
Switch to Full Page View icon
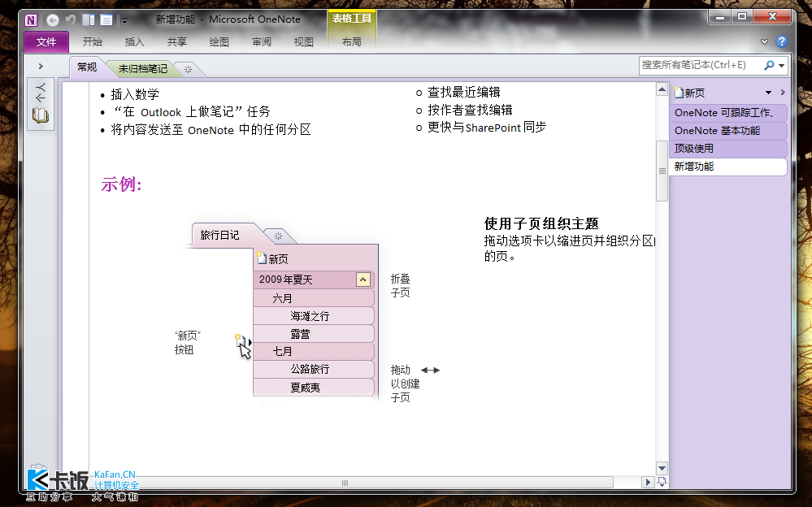tap(106, 20)
